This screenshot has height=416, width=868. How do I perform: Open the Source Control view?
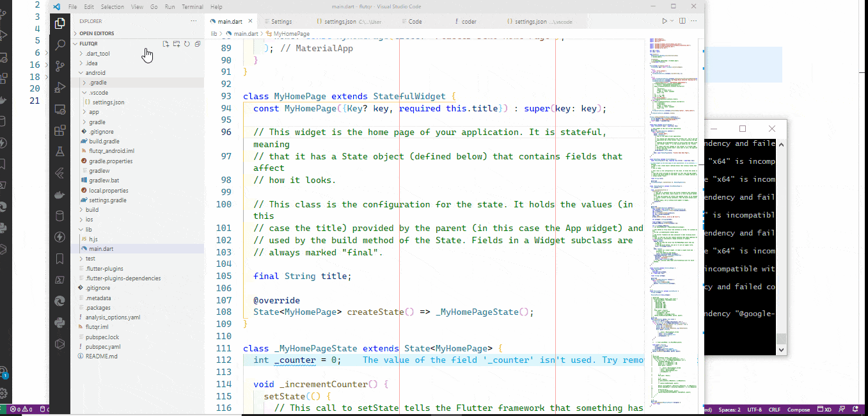click(59, 65)
